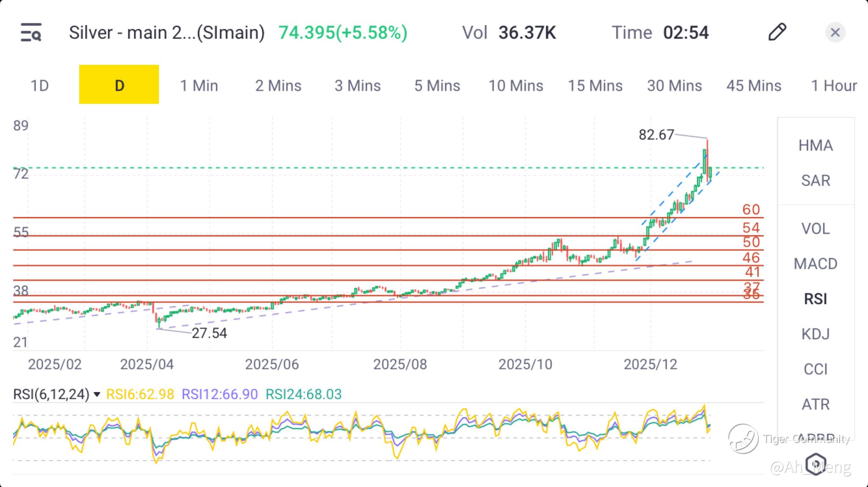Toggle the HMA overlay indicator
The height and width of the screenshot is (487, 868).
[815, 145]
